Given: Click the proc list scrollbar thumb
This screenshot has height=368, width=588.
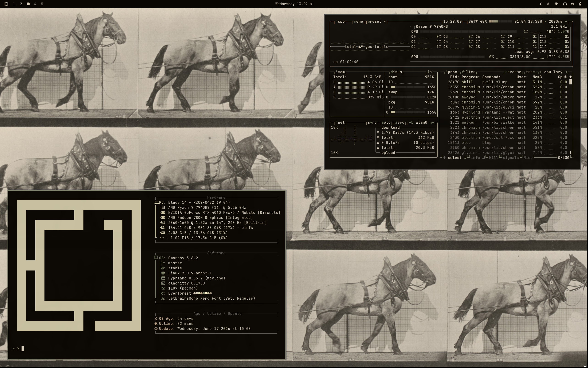Looking at the screenshot, I should [571, 82].
